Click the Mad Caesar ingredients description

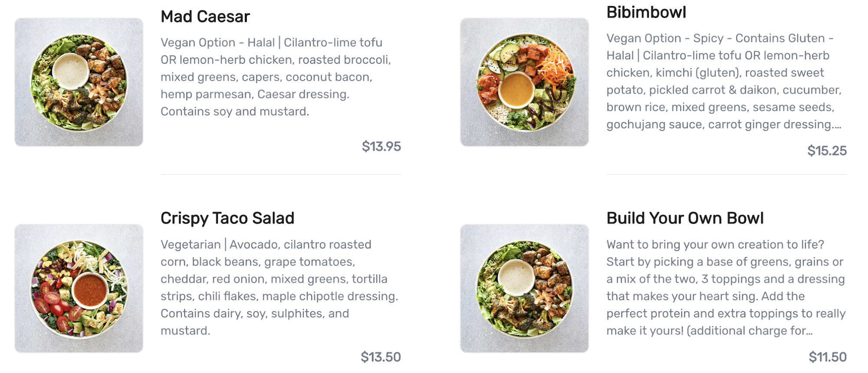tap(276, 77)
